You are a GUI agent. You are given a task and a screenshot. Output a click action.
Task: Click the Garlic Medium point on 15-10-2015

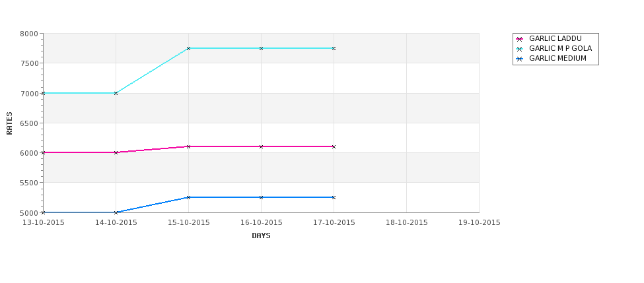(188, 197)
